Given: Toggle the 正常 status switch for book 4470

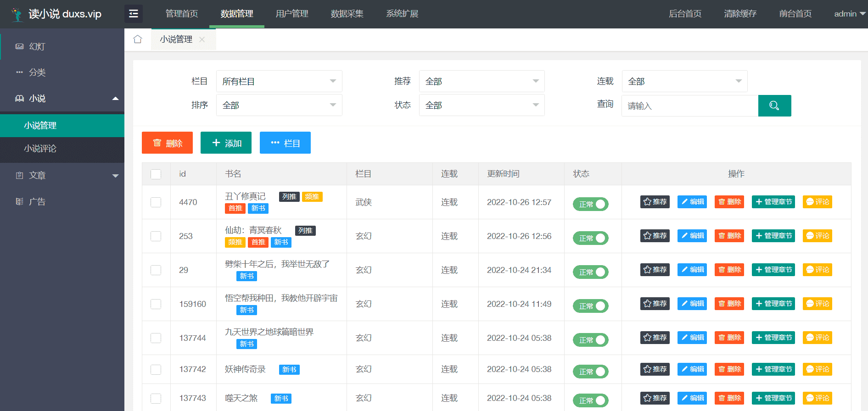Looking at the screenshot, I should [x=590, y=204].
